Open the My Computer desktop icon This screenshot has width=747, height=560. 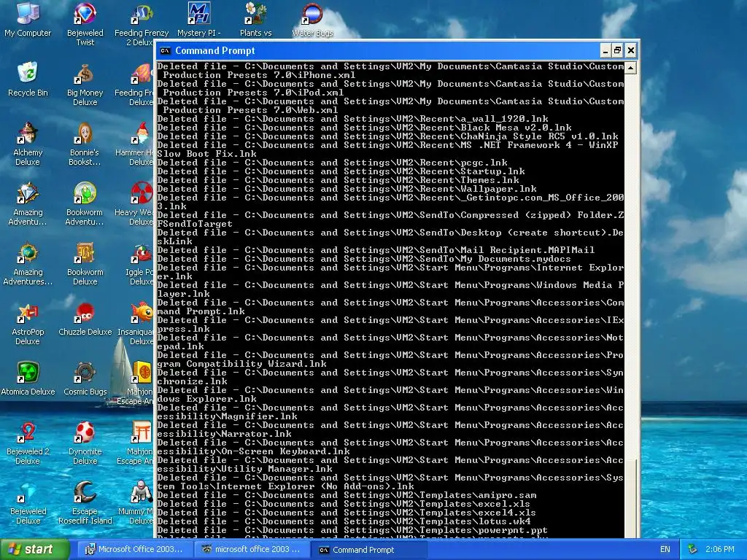coord(28,20)
